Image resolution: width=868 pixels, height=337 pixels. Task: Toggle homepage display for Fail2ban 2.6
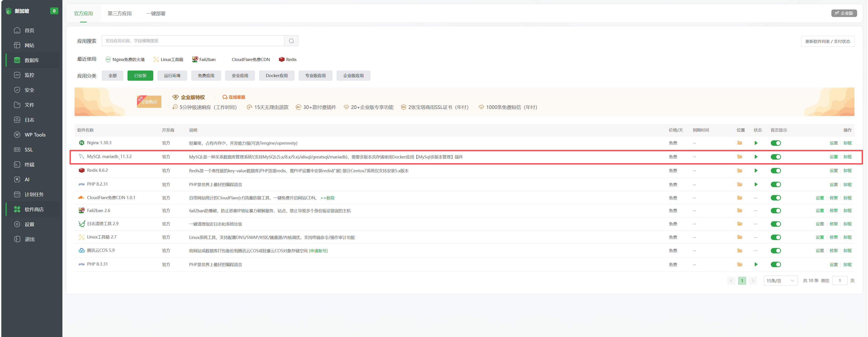(x=776, y=211)
